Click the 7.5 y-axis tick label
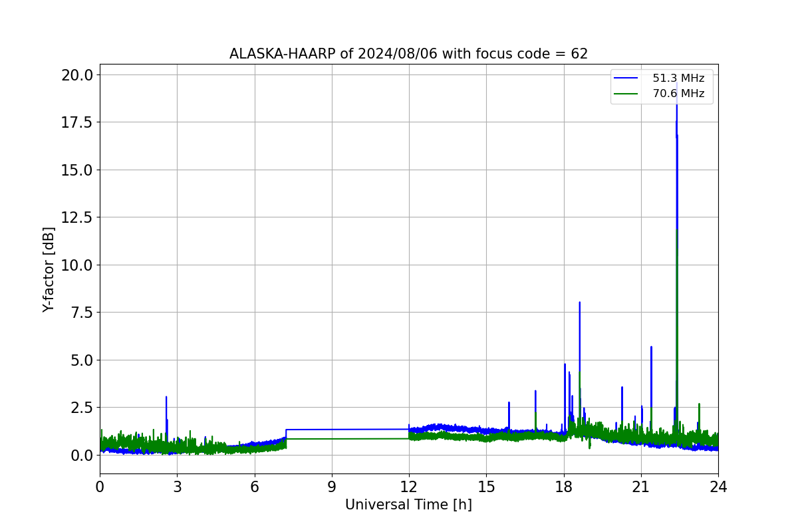The height and width of the screenshot is (532, 798). (80, 313)
